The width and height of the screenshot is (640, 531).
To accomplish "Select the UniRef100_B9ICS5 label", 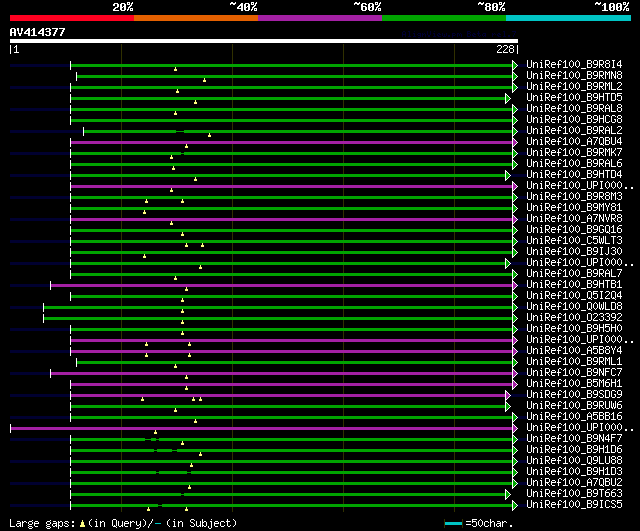I will 574,505.
